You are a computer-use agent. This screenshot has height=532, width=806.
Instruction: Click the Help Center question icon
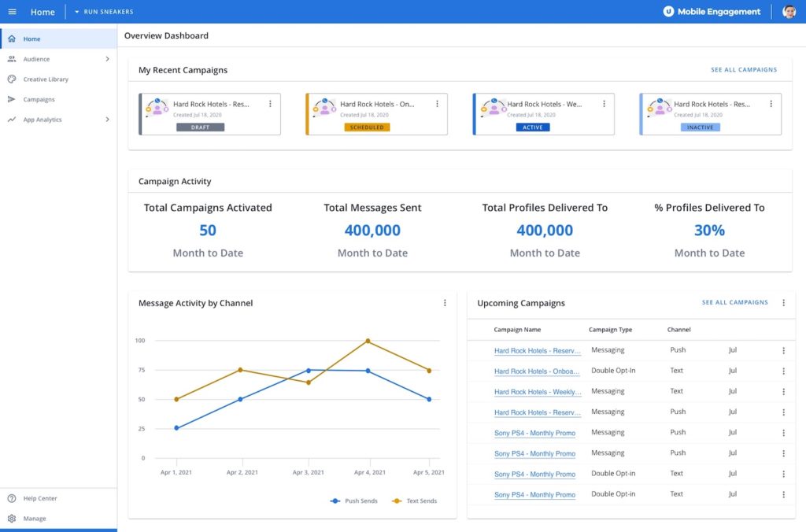[x=12, y=498]
